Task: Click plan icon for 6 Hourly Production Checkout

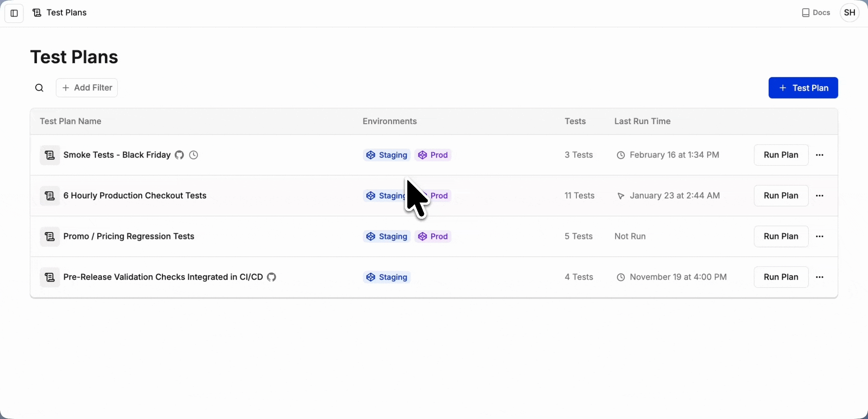Action: click(x=50, y=196)
